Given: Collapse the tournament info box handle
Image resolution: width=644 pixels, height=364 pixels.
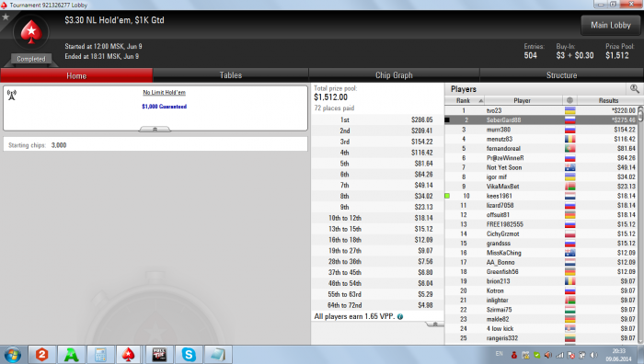Looking at the screenshot, I should (x=155, y=130).
